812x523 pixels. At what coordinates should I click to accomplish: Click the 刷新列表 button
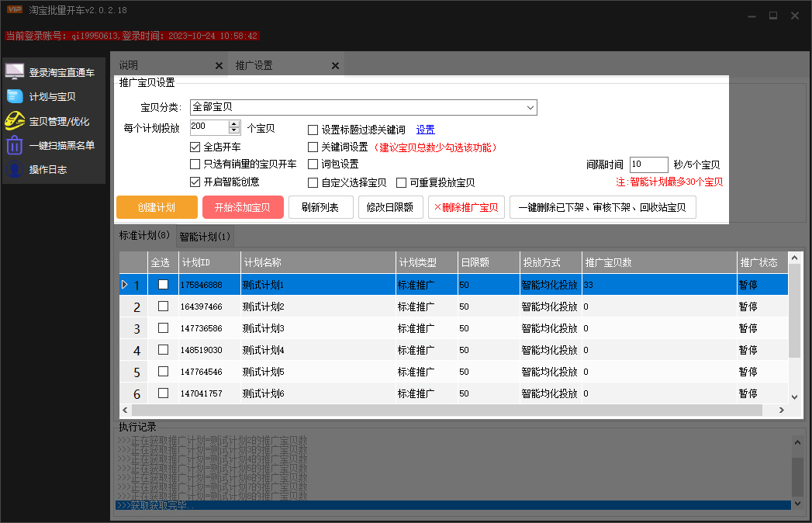320,207
